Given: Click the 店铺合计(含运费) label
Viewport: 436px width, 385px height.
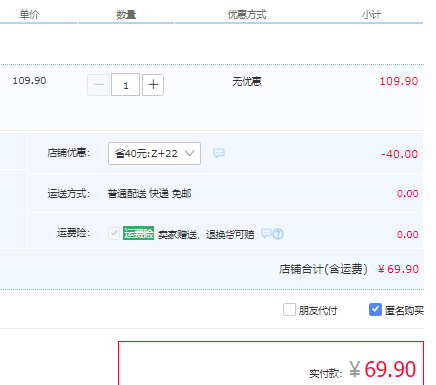Looking at the screenshot, I should [323, 269].
